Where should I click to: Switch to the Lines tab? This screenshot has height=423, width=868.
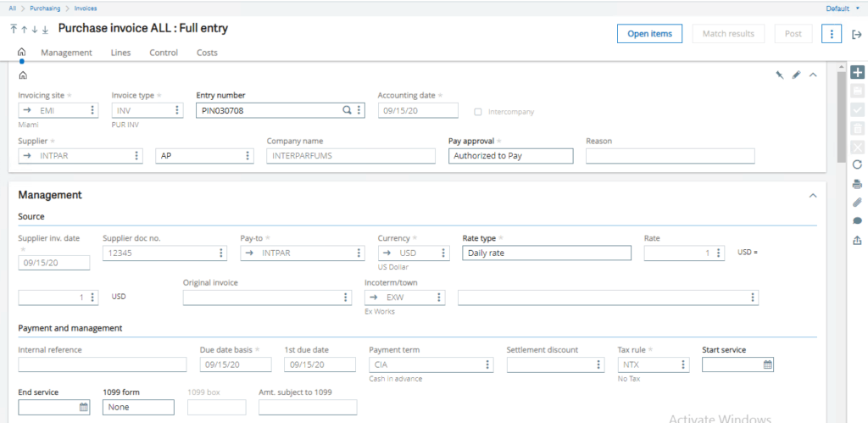click(121, 53)
